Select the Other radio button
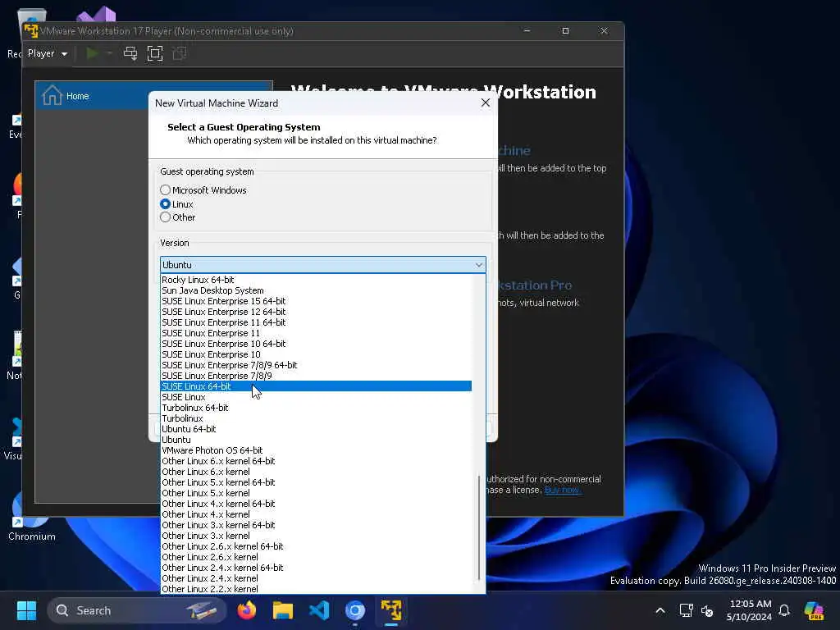Viewport: 840px width, 630px height. tap(178, 217)
